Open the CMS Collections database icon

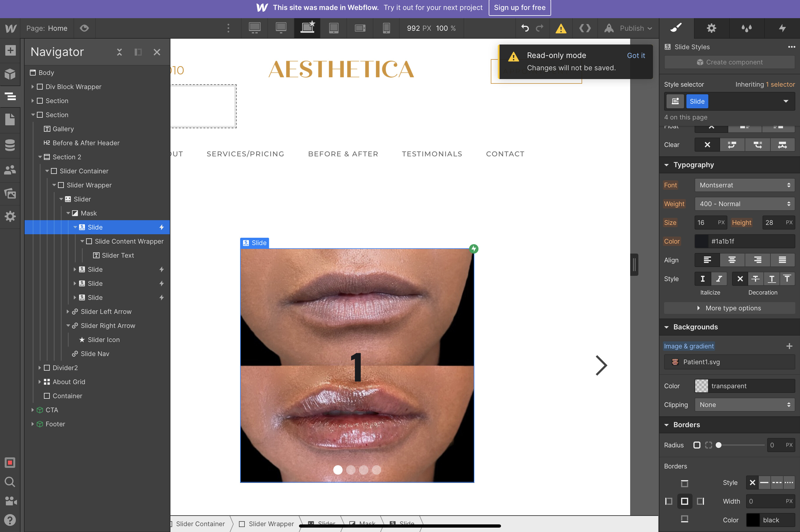pyautogui.click(x=10, y=145)
